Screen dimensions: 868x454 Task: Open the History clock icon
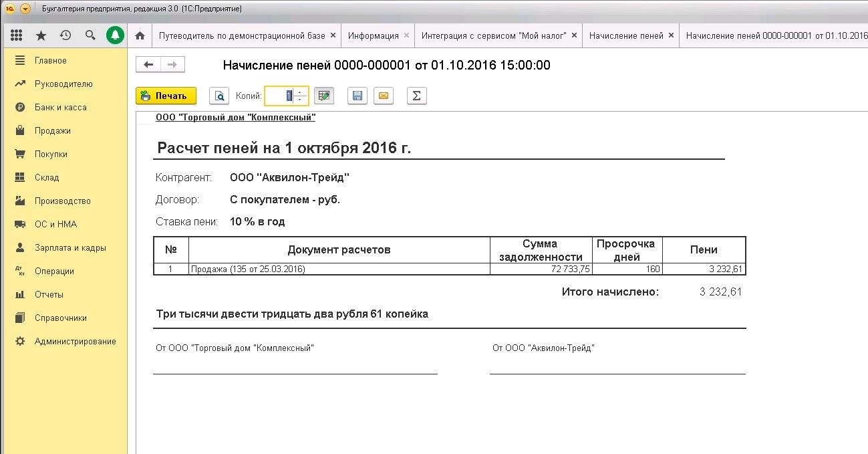point(65,35)
